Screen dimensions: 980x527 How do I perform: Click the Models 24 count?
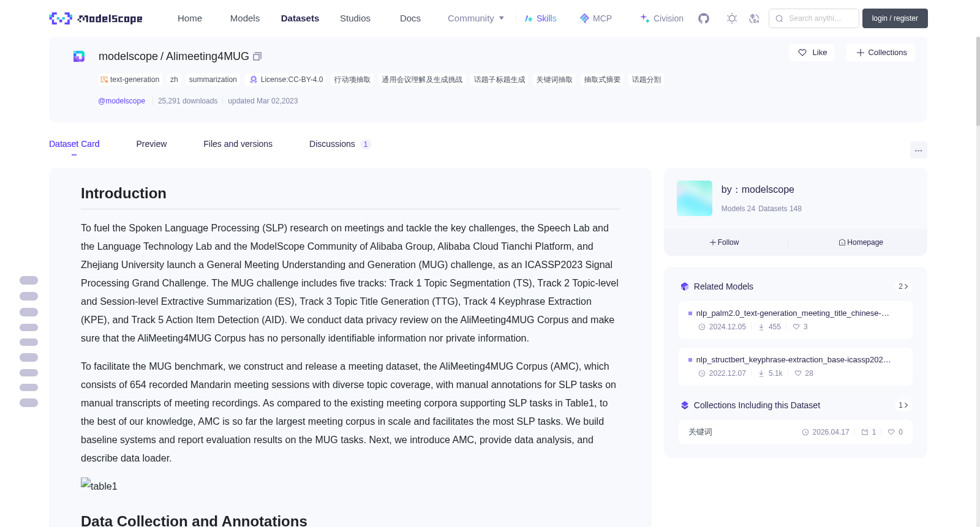coord(738,209)
